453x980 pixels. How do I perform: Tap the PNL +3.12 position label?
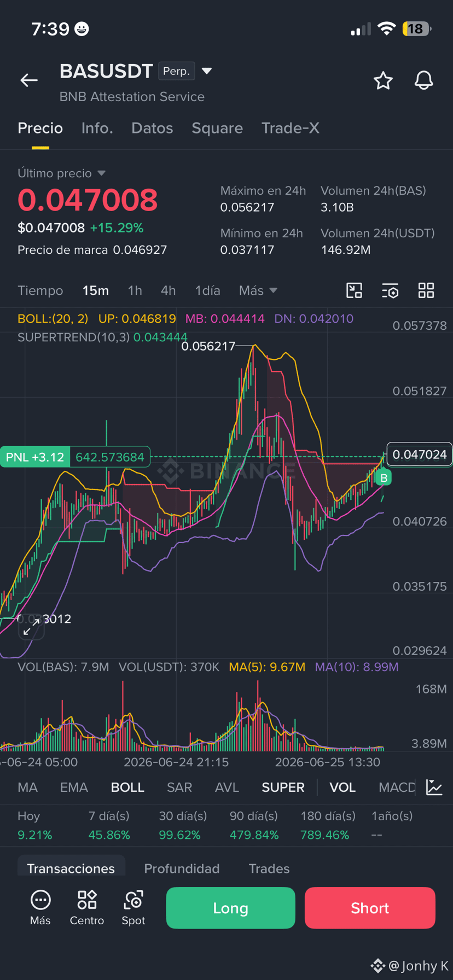tap(35, 457)
